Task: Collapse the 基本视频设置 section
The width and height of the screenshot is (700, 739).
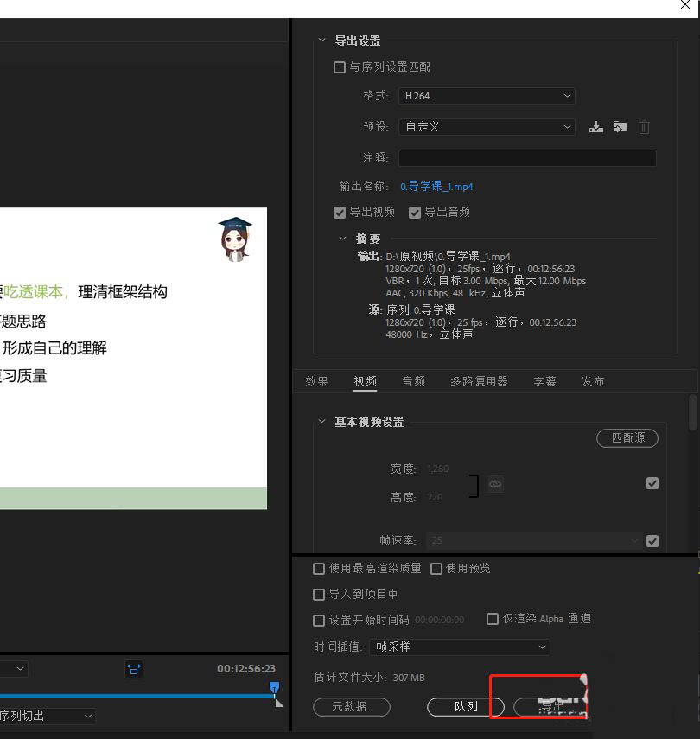Action: (322, 422)
